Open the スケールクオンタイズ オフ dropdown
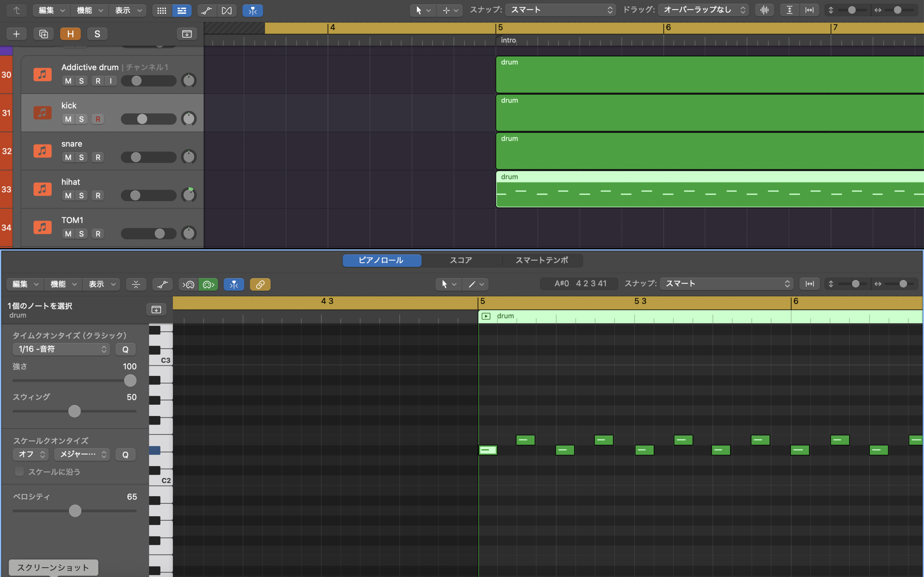Screen dimensions: 924x577 [x=31, y=455]
